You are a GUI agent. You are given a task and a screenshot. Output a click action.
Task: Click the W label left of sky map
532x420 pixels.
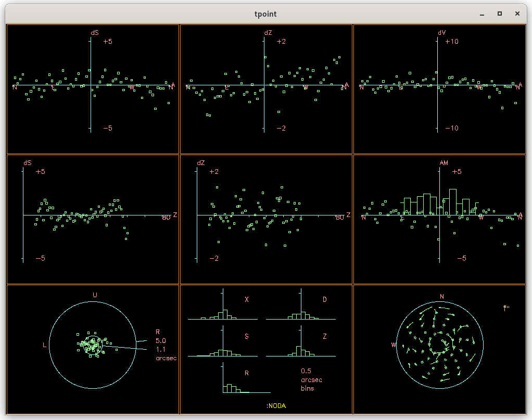click(x=394, y=345)
